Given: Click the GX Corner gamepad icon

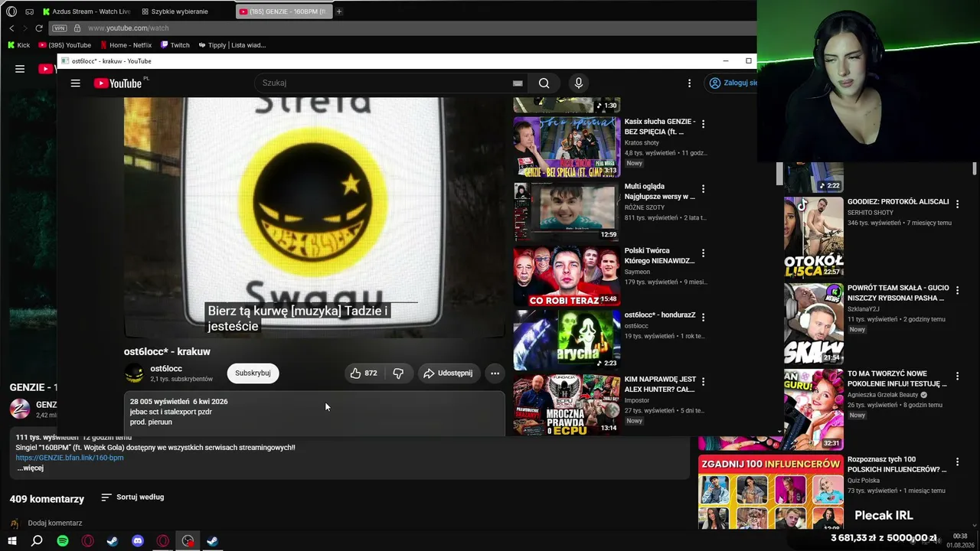Looking at the screenshot, I should pos(29,11).
